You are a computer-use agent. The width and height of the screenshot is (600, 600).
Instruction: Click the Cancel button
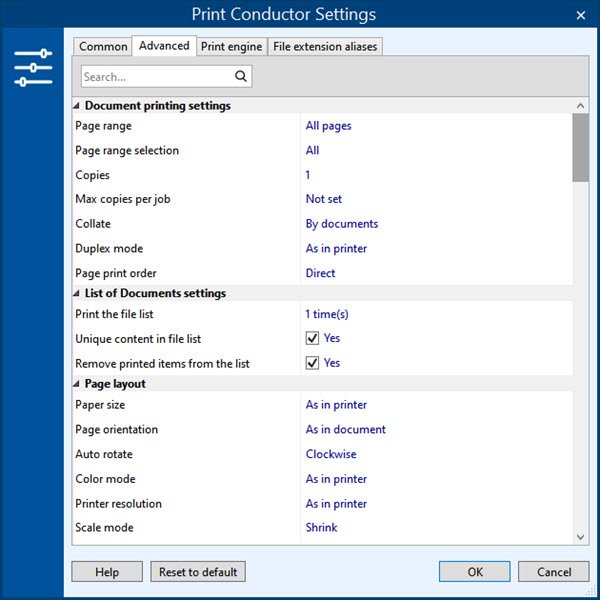pos(553,572)
